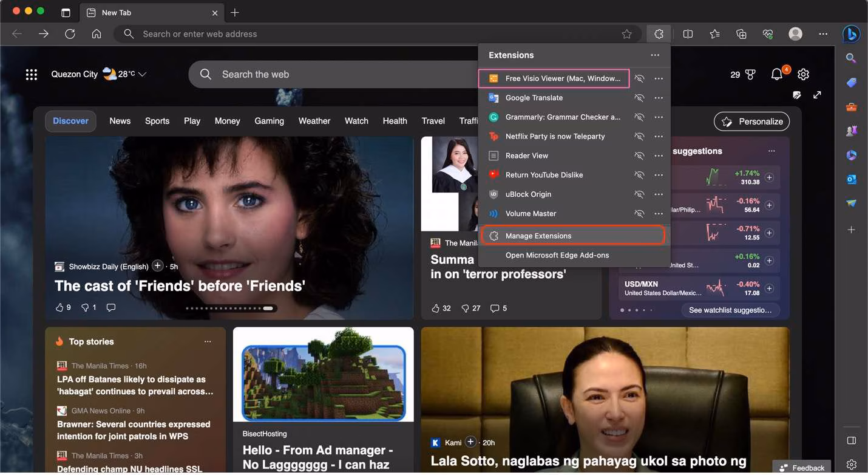This screenshot has width=868, height=475.
Task: Click See watchlist suggestions button
Action: [x=730, y=310]
